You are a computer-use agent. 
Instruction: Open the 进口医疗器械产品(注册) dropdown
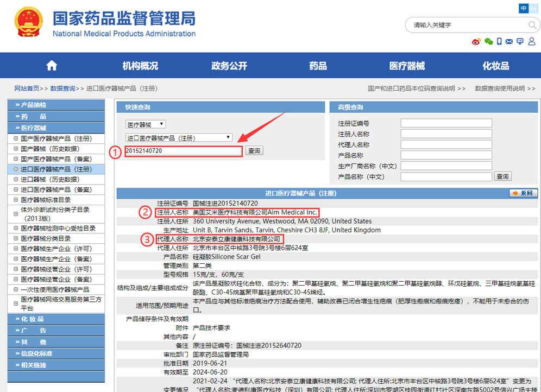coord(179,138)
